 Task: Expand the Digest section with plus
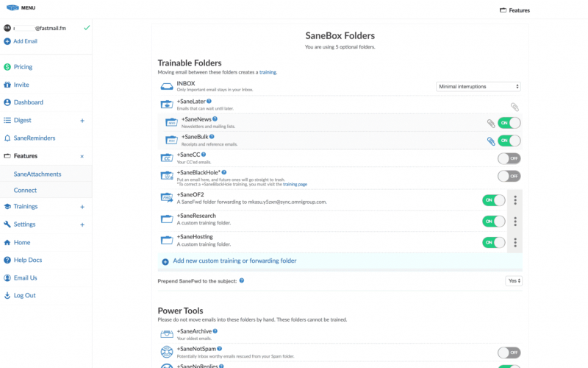[82, 121]
